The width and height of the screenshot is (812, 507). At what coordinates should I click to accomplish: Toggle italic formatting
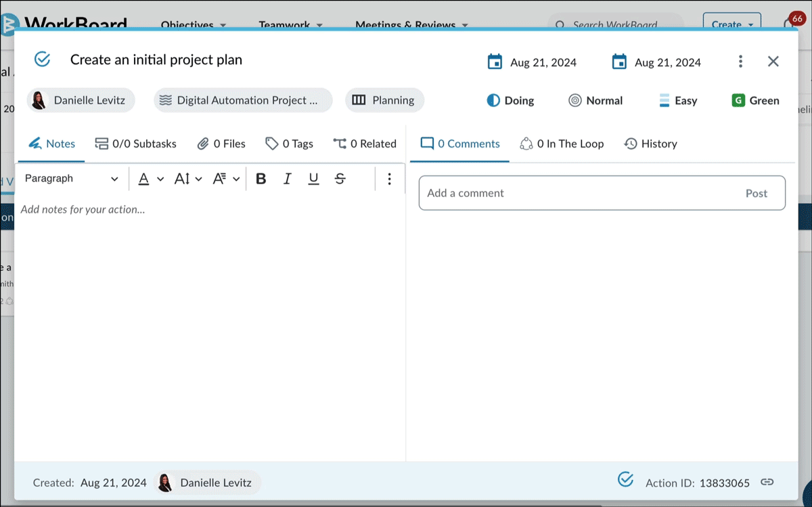288,179
